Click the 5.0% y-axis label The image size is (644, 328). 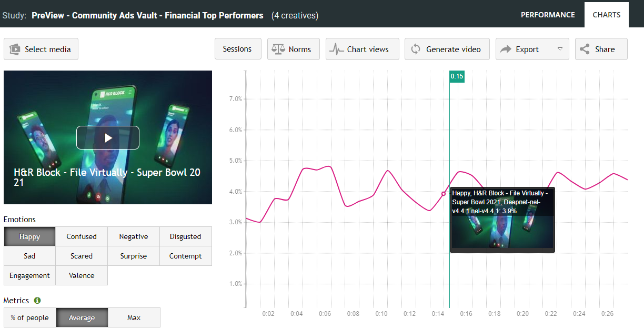(235, 161)
